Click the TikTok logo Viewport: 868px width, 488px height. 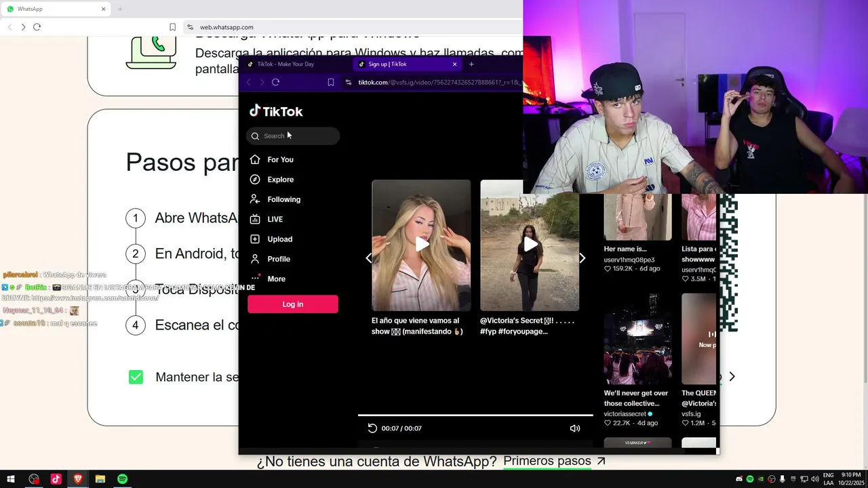276,111
